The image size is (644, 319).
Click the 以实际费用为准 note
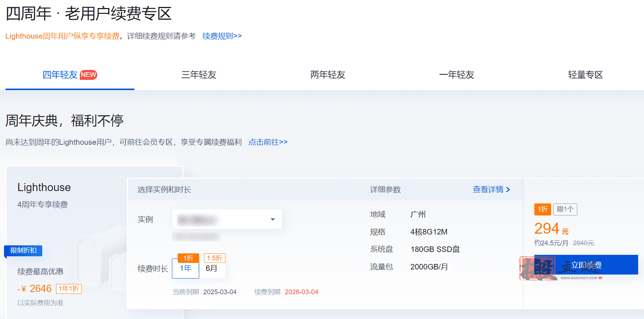[x=40, y=303]
